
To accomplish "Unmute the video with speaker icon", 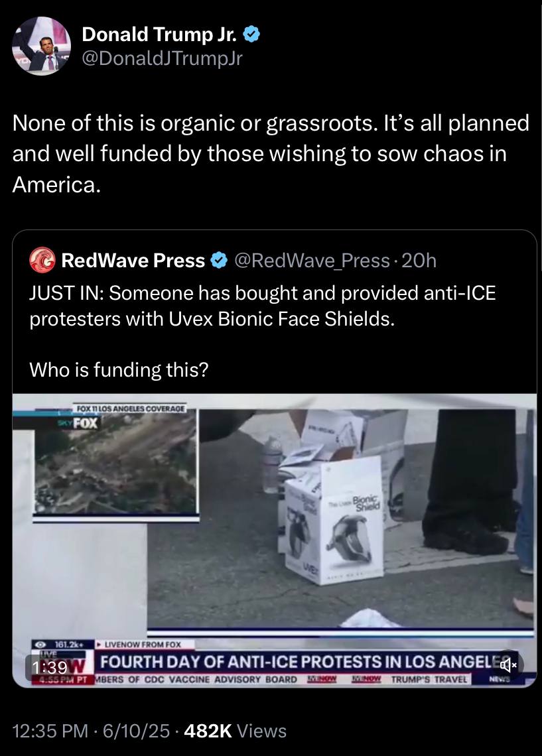I will click(x=508, y=666).
